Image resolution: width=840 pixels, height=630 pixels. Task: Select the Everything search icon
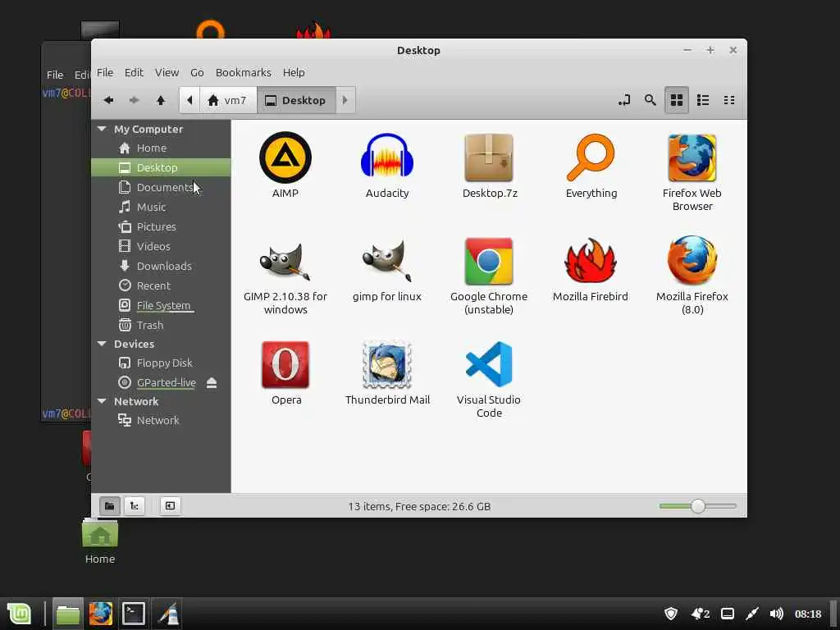(x=591, y=157)
